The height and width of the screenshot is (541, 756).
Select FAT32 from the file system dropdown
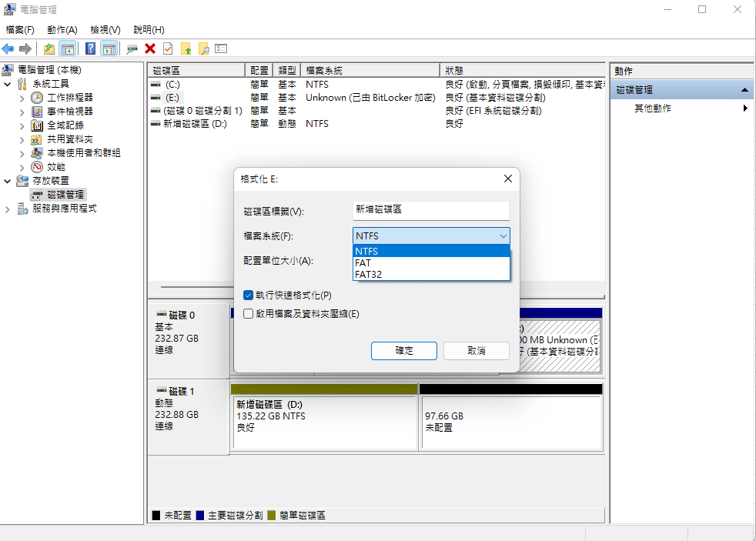coord(431,274)
